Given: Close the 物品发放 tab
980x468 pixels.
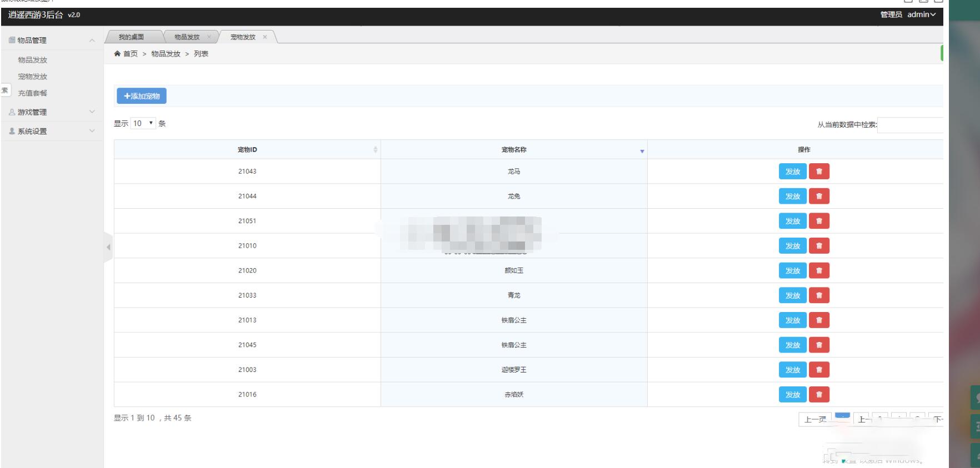Looking at the screenshot, I should pyautogui.click(x=209, y=37).
